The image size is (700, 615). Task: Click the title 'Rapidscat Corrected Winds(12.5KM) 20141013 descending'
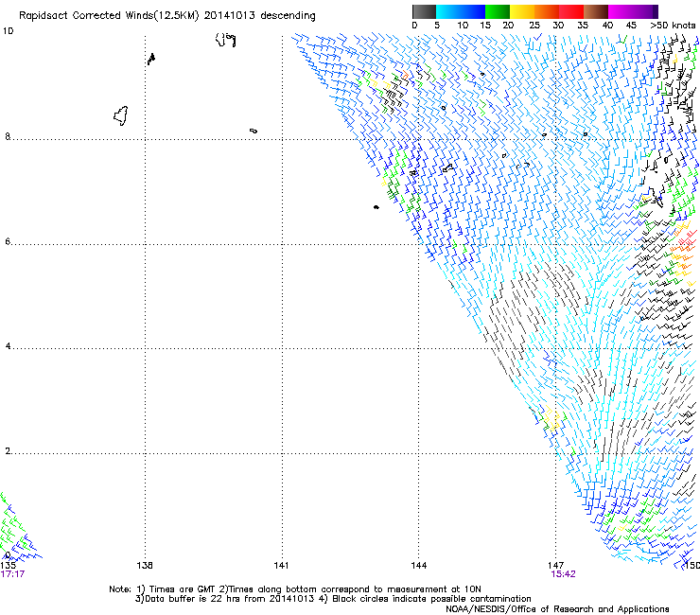click(167, 16)
